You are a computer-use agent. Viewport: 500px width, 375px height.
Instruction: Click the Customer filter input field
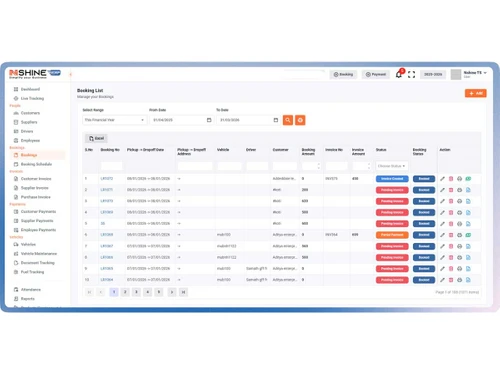(285, 166)
